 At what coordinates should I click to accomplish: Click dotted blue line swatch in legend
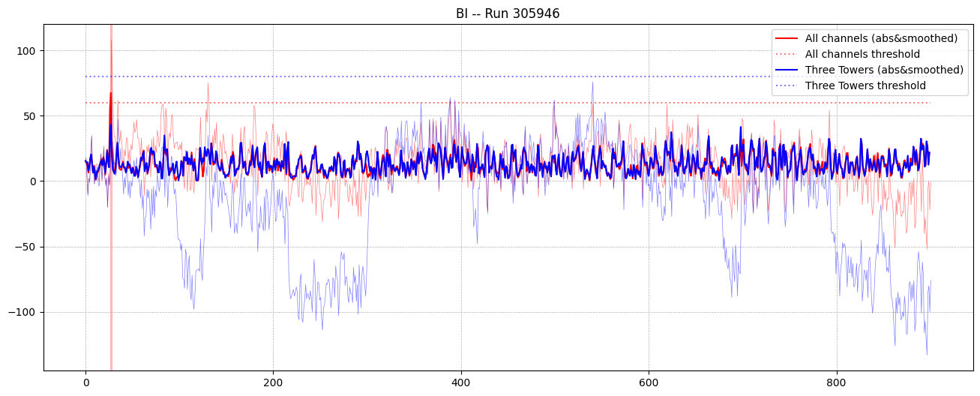[x=787, y=85]
